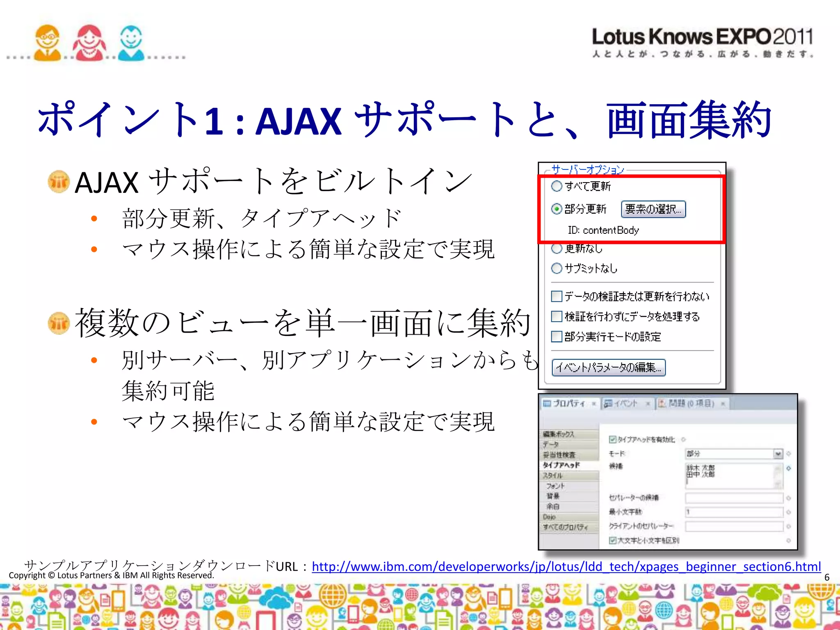
Task: Close the 問題 tab with its X
Action: pos(723,404)
